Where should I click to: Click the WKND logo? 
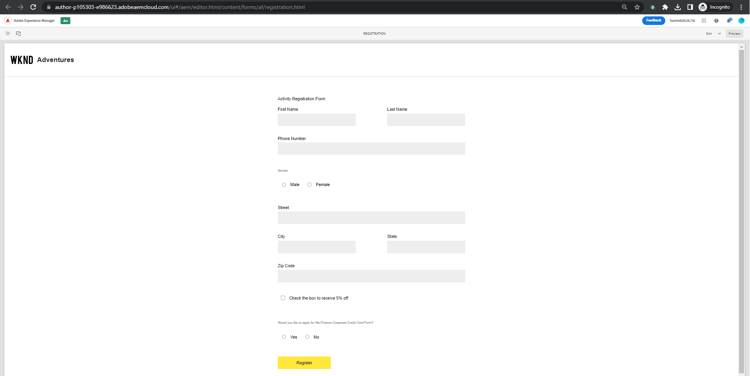click(x=22, y=60)
